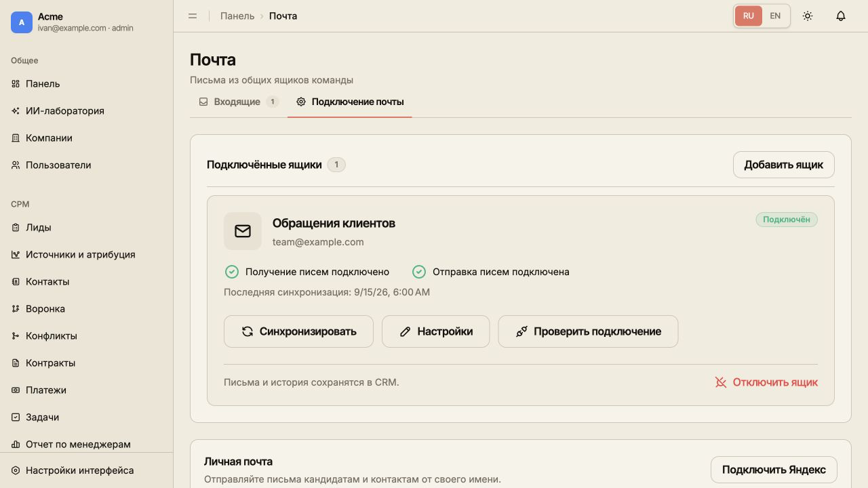This screenshot has height=488, width=868.
Task: Click the envelope icon of Обращения клиентов mailbox
Action: (243, 231)
